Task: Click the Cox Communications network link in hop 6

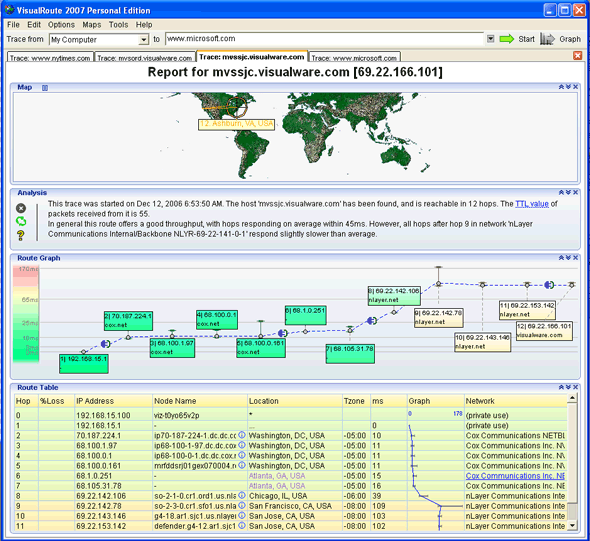Action: [515, 476]
